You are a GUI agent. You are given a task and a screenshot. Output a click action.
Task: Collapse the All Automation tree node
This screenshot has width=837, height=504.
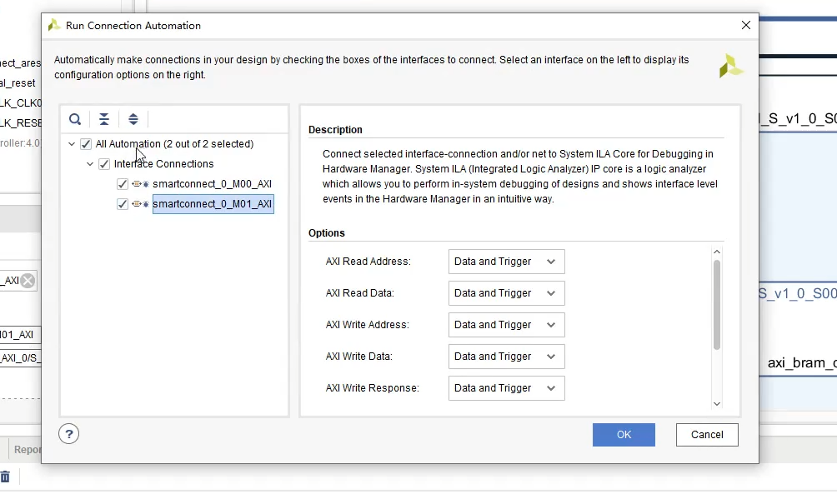point(72,144)
